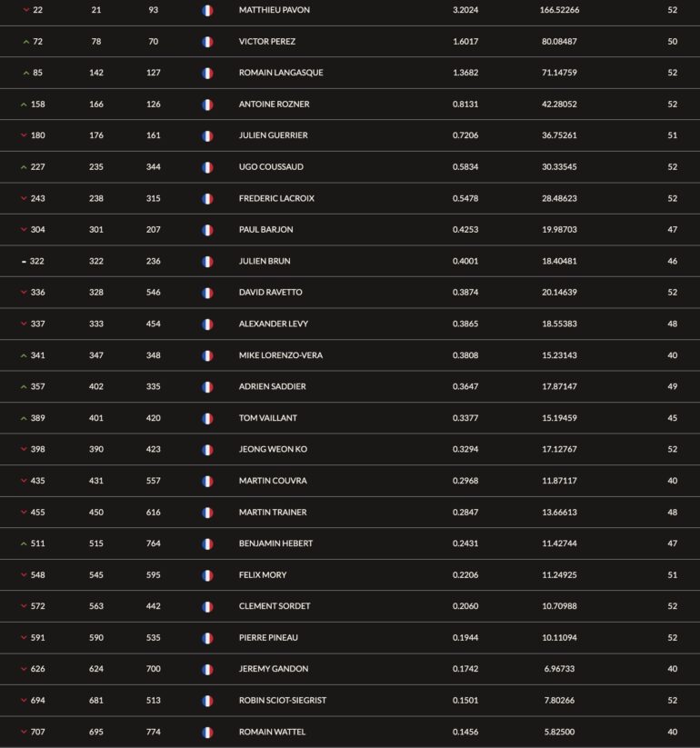Click the no-change dash beside rank 322

point(24,262)
